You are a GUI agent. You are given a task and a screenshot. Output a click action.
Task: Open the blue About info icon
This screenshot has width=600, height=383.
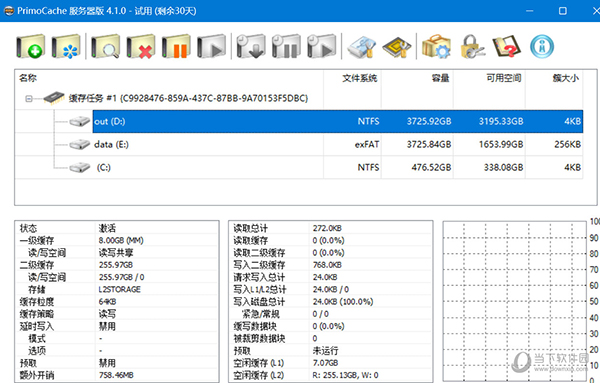(542, 47)
